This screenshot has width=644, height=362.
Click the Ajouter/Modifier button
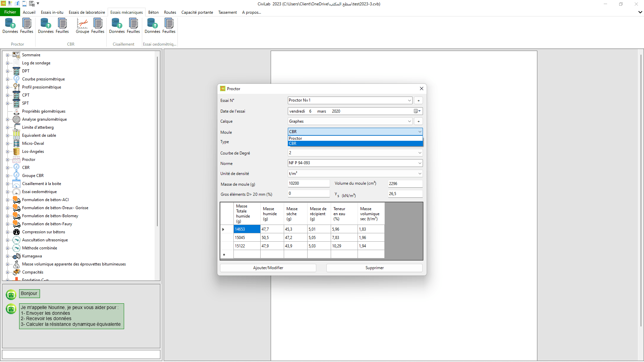click(268, 268)
